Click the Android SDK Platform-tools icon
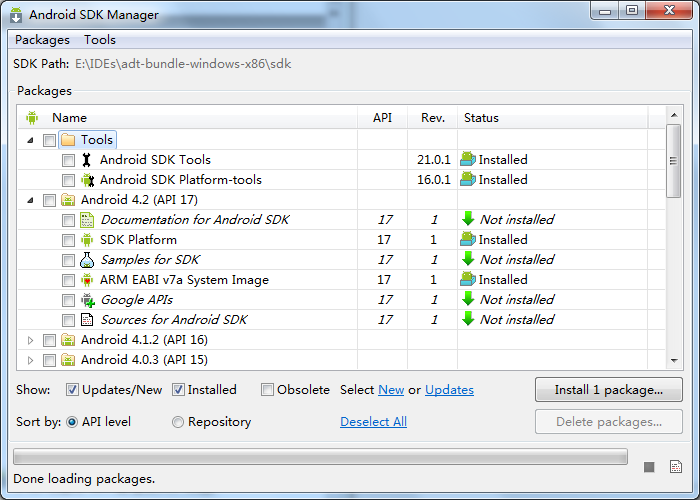 pyautogui.click(x=87, y=180)
